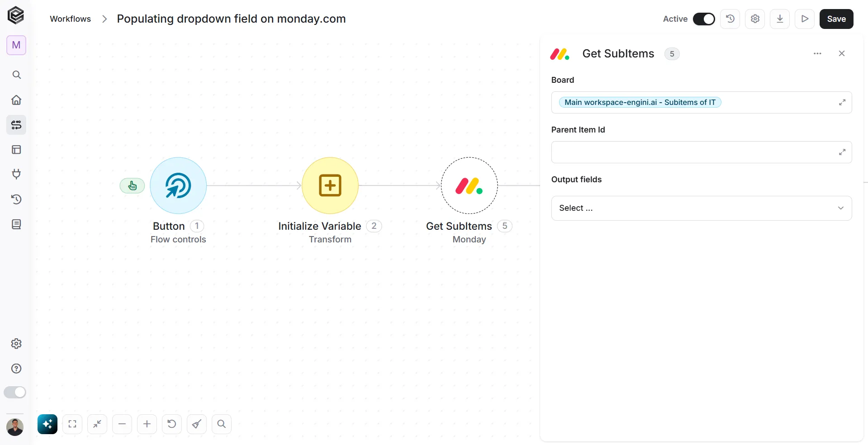Open workflow settings gear in top bar

(755, 19)
